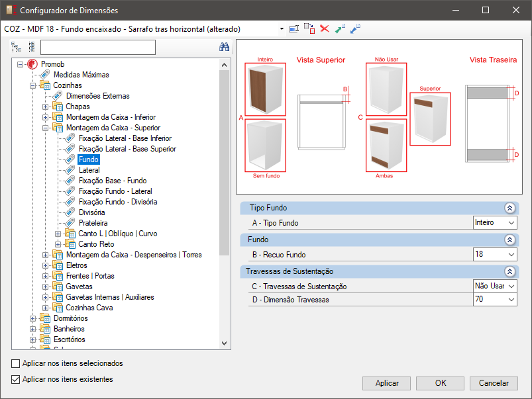Select Montagem da Caixa - Despenseiros | Torres

[134, 255]
